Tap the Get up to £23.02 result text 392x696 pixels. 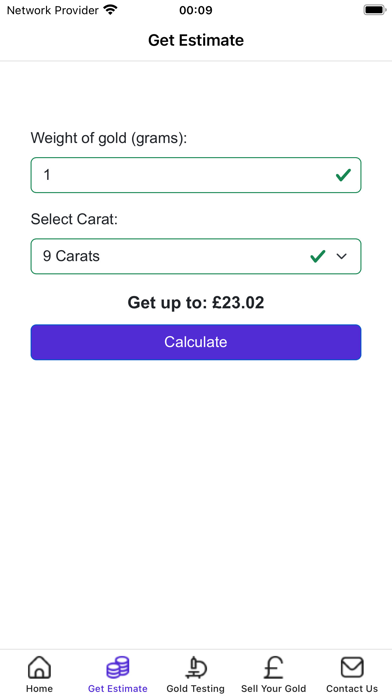pyautogui.click(x=196, y=303)
